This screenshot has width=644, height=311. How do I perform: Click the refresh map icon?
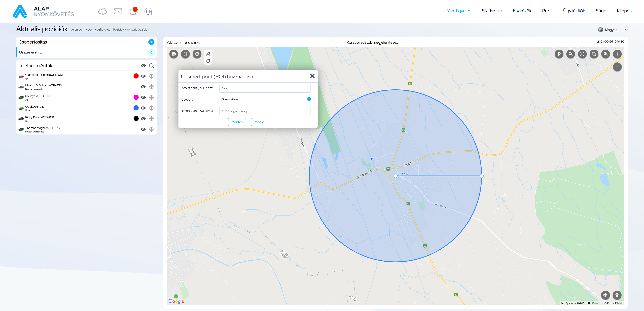click(197, 54)
